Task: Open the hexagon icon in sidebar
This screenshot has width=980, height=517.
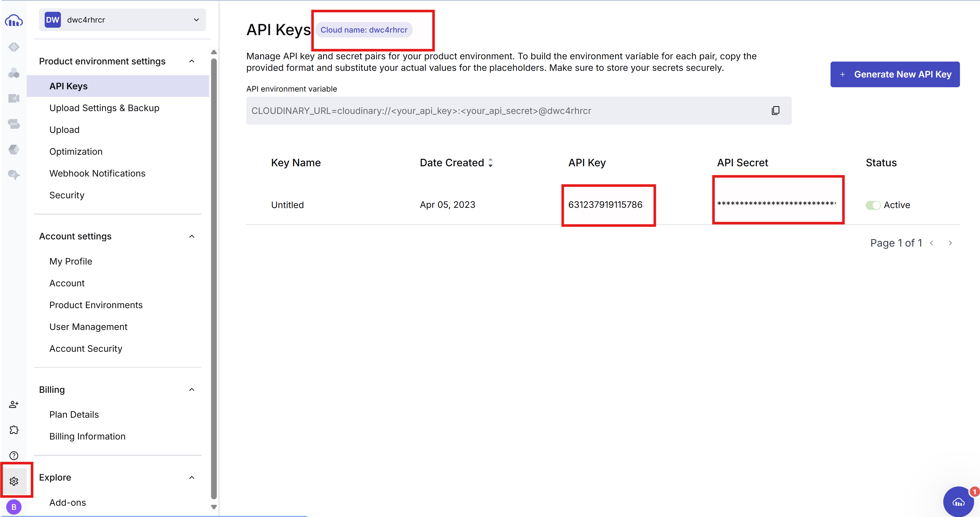Action: point(14,149)
